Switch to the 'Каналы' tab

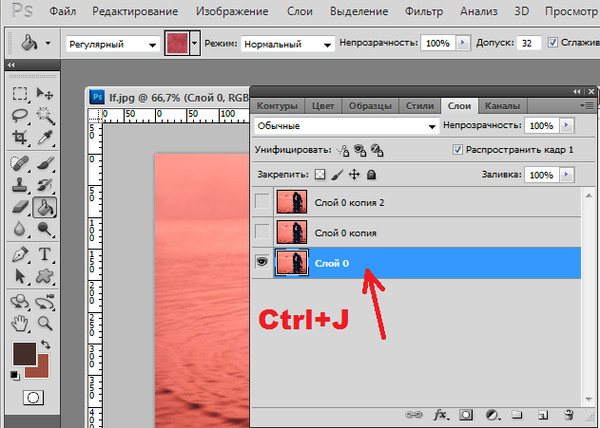coord(502,106)
